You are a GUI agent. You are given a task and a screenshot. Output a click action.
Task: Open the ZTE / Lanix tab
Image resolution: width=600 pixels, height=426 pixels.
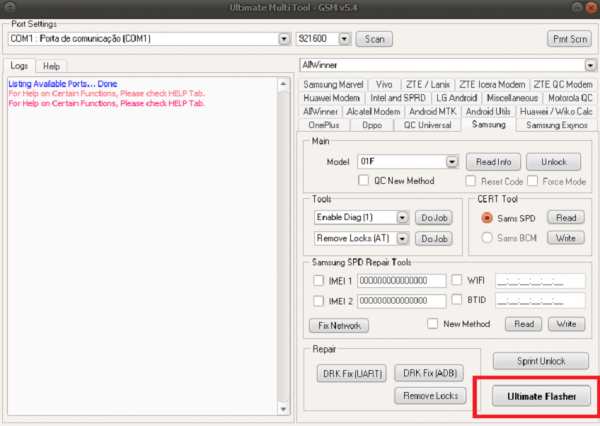[x=428, y=85]
